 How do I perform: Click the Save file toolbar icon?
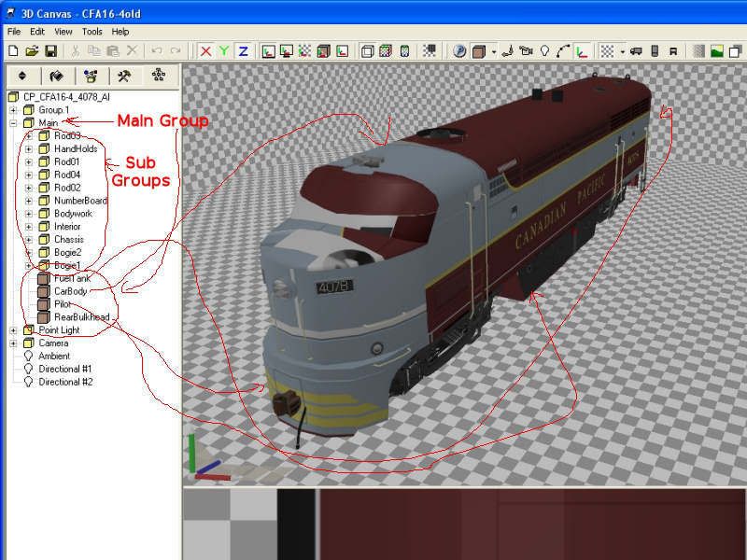pos(50,50)
